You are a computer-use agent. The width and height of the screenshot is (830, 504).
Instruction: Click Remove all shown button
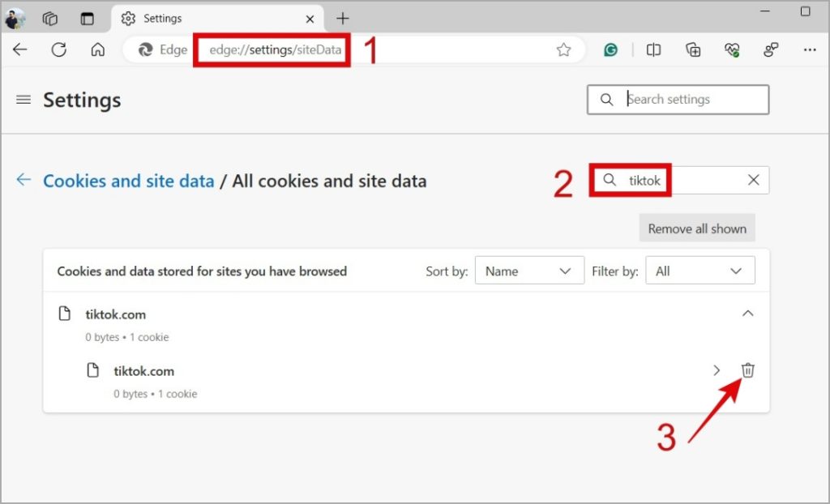[x=697, y=229]
